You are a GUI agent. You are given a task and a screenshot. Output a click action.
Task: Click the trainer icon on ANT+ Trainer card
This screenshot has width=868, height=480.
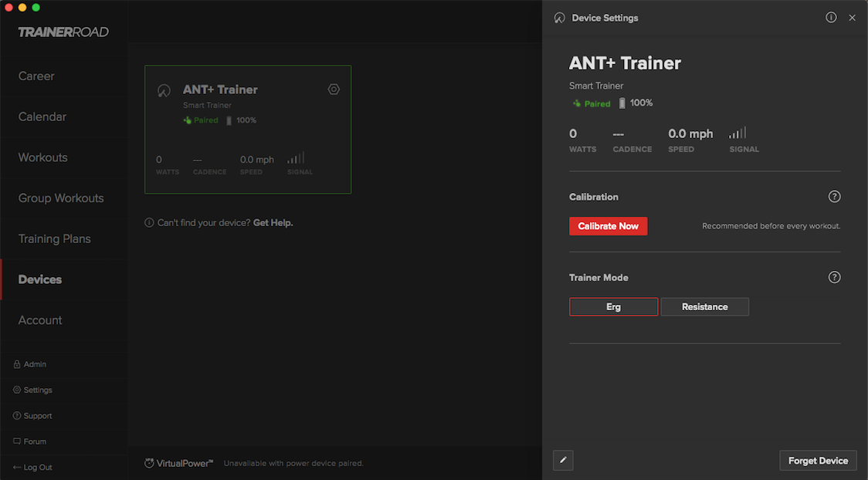tap(164, 91)
